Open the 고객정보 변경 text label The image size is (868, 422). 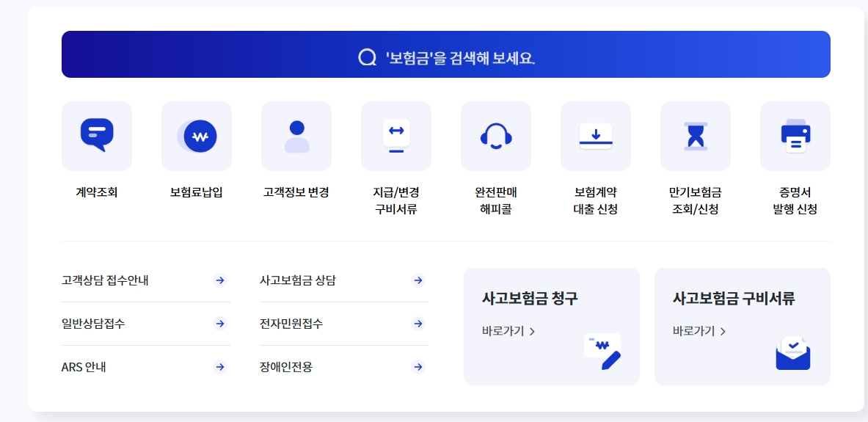pyautogui.click(x=296, y=193)
